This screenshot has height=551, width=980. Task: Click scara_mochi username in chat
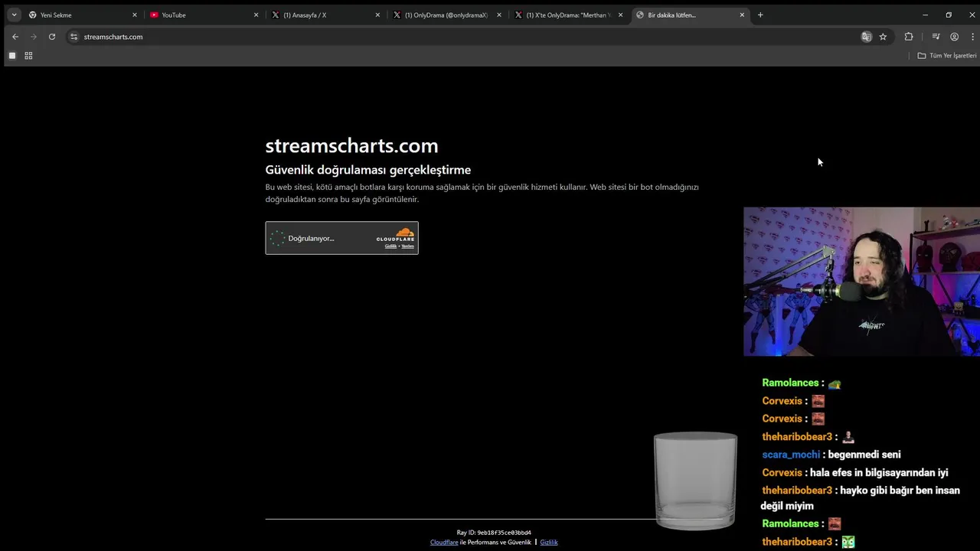[x=791, y=455]
